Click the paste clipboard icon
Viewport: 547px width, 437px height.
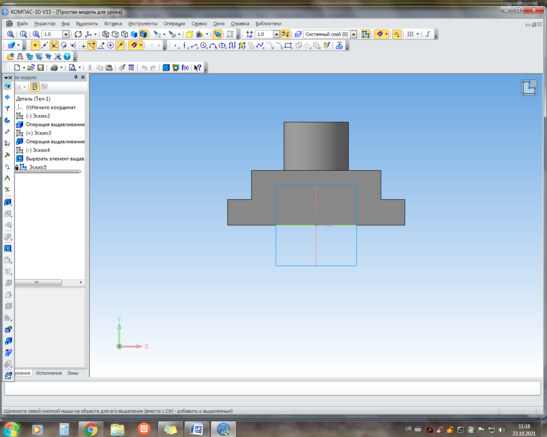tap(109, 68)
